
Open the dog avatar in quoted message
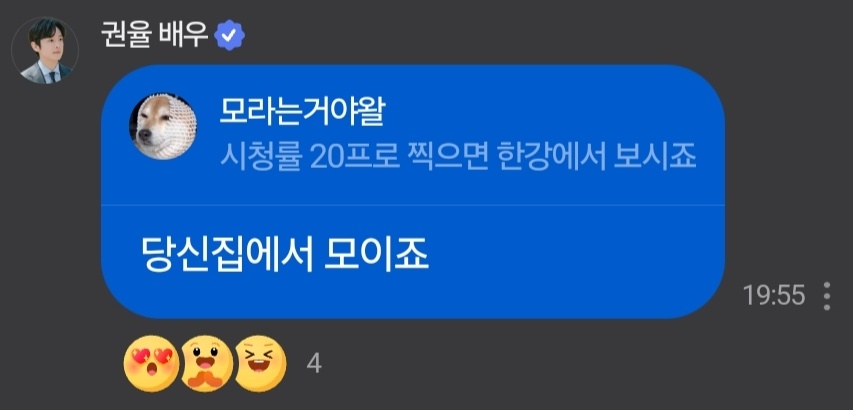pos(163,126)
